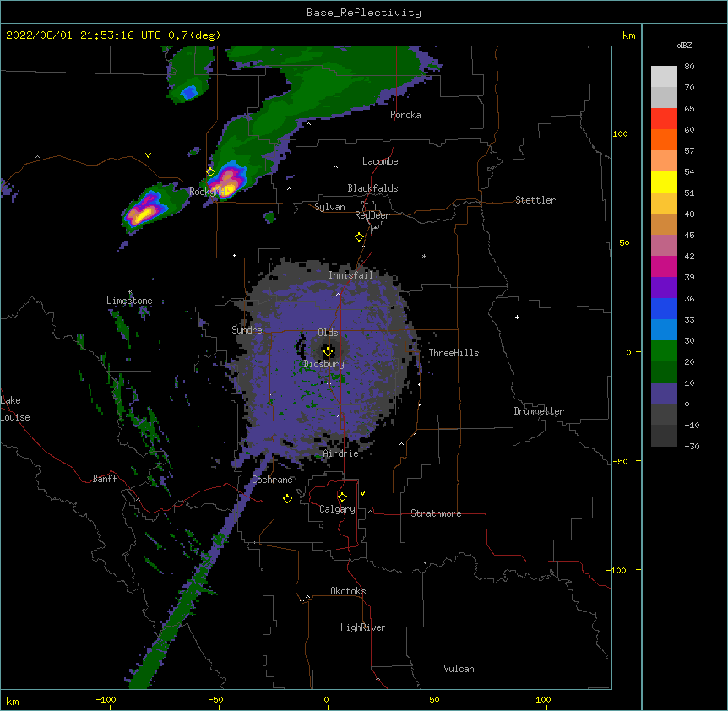The image size is (728, 711).
Task: Pick the light gray 70-80 dBZ legend swatch
Action: [x=664, y=77]
